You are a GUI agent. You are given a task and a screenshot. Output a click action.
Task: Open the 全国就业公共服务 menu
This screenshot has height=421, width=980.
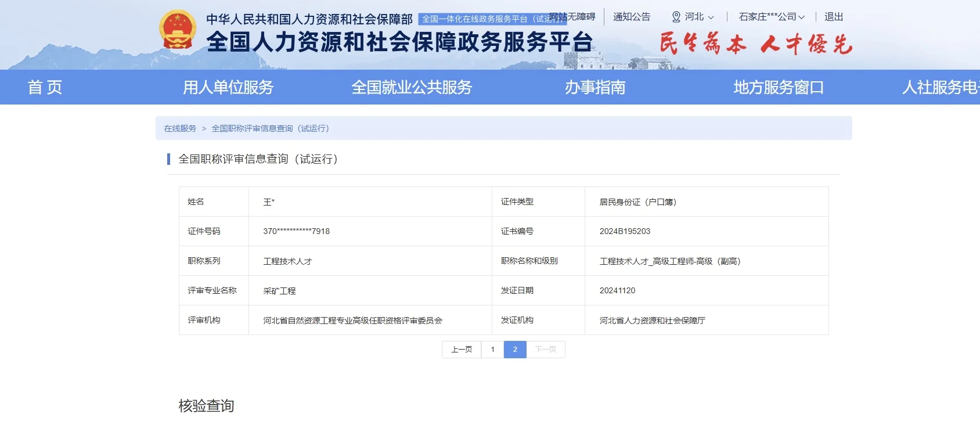[412, 87]
